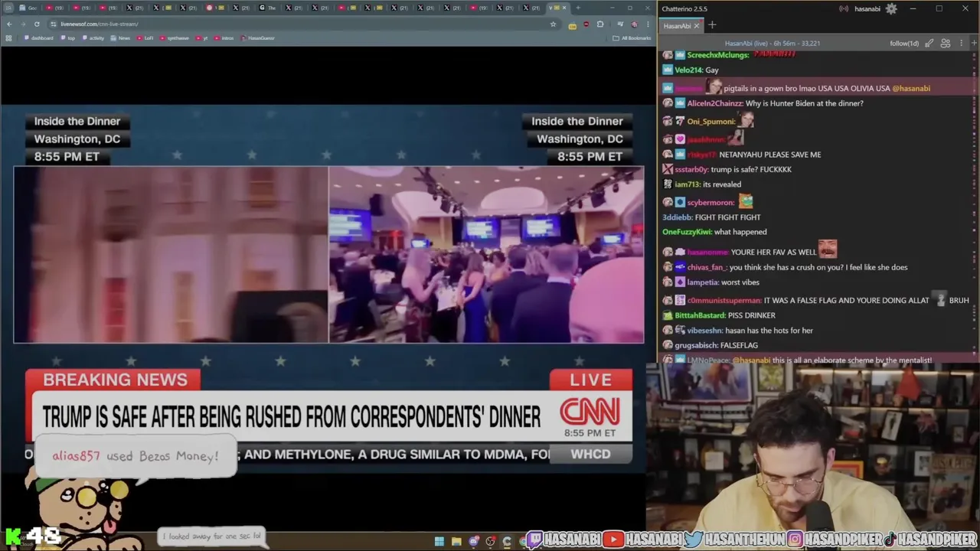Add a new split with the header plus

(972, 44)
